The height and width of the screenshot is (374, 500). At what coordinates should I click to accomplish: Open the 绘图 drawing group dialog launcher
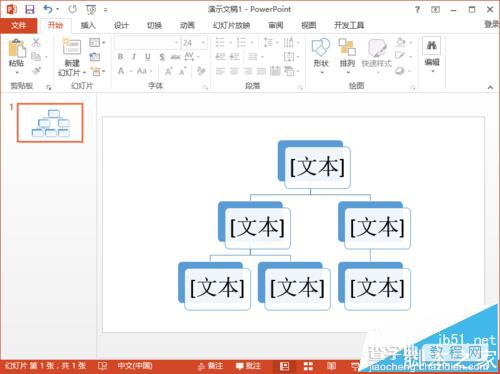coord(413,88)
